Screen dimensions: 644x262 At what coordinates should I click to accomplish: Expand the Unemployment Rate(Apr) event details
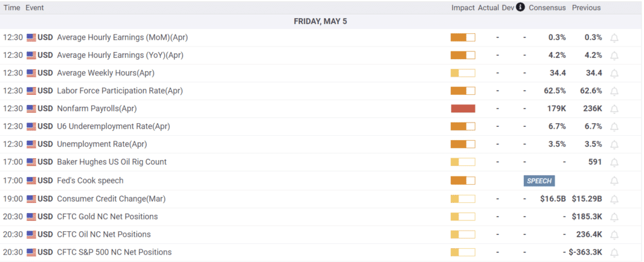coord(102,145)
